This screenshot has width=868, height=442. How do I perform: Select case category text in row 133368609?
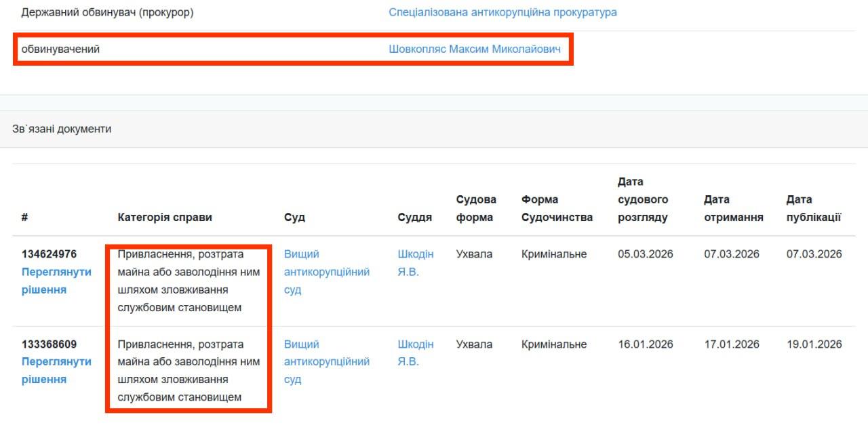click(x=189, y=370)
